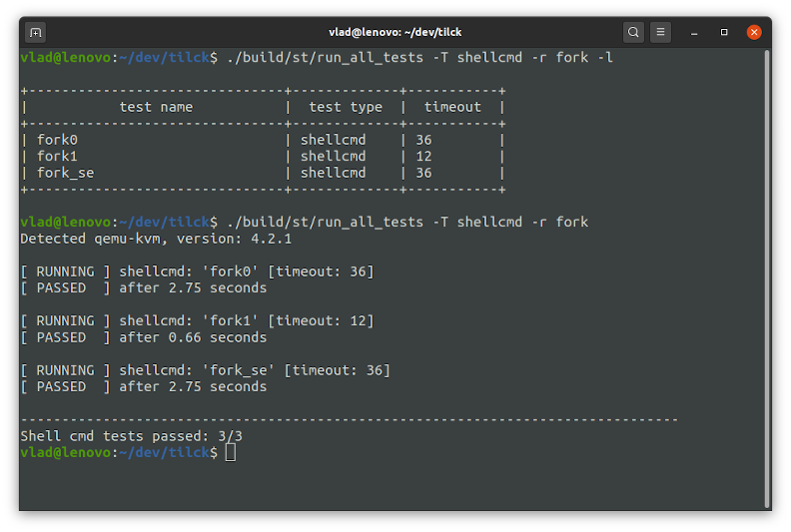Click the 'test name' table header
Image resolution: width=791 pixels, height=532 pixels.
(156, 107)
